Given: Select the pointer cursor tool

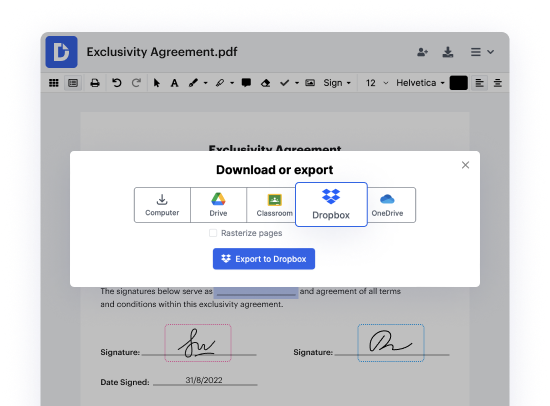Looking at the screenshot, I should pos(157,83).
